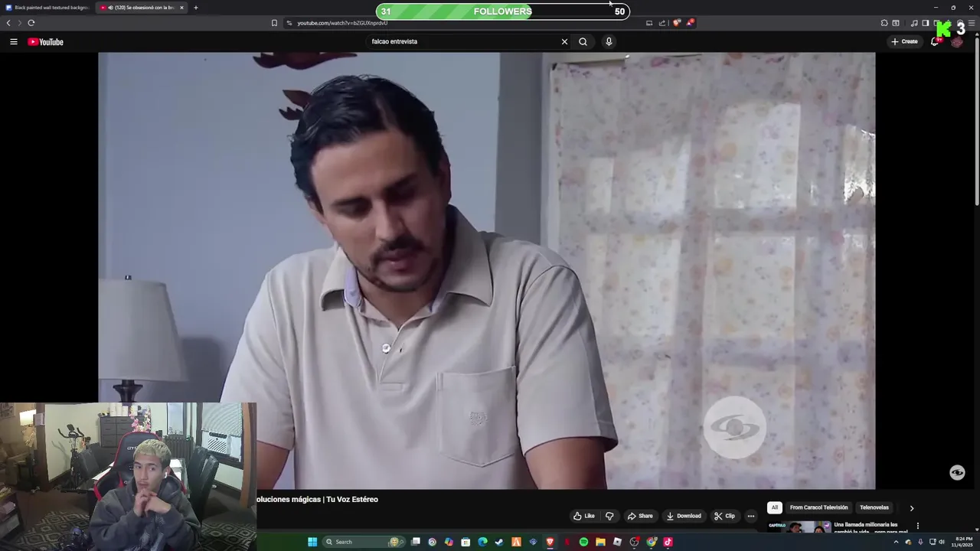The width and height of the screenshot is (980, 551).
Task: Share this page from address bar
Action: [662, 23]
